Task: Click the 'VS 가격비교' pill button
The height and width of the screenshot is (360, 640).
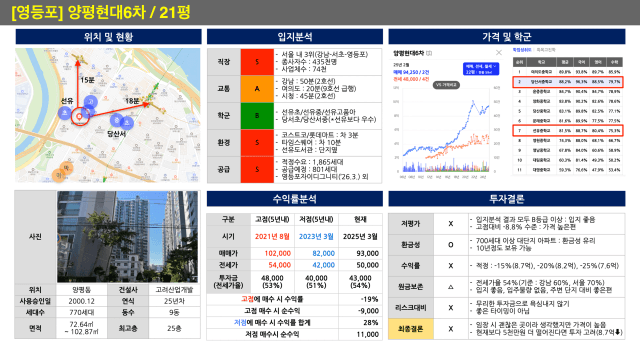Action: pos(446,85)
